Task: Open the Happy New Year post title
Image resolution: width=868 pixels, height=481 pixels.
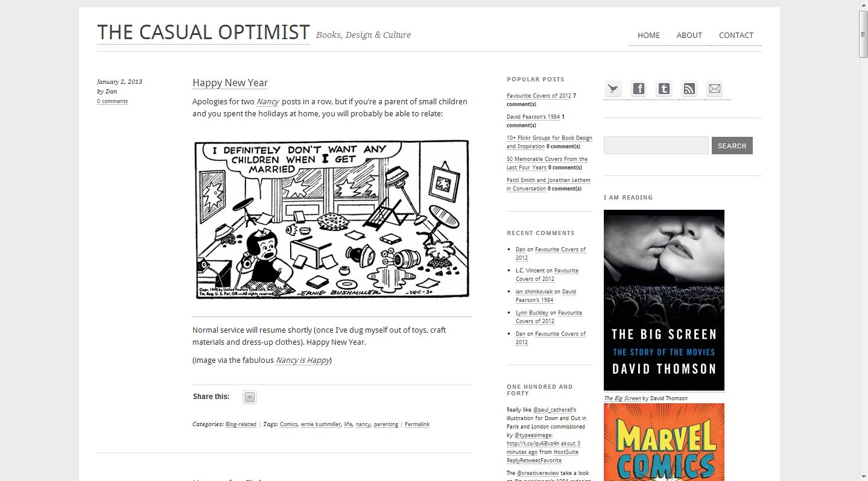Action: point(230,83)
